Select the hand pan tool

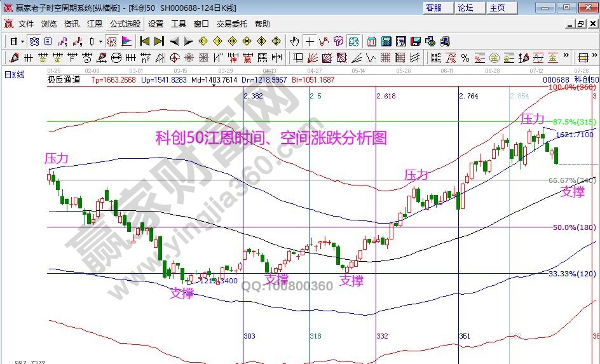tap(294, 41)
